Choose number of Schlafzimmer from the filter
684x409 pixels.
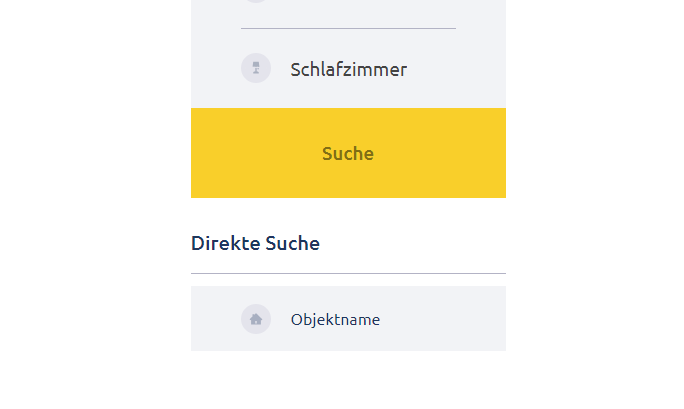(x=348, y=68)
